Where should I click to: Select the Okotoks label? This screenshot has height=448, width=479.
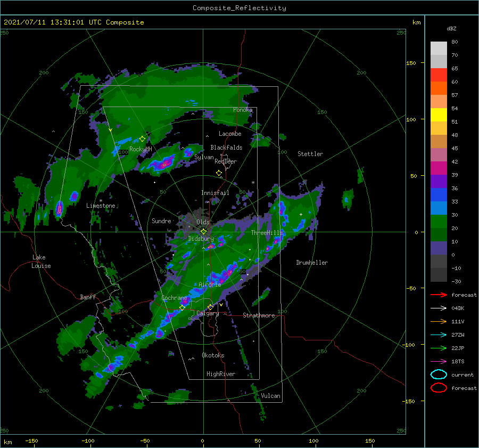click(x=213, y=355)
